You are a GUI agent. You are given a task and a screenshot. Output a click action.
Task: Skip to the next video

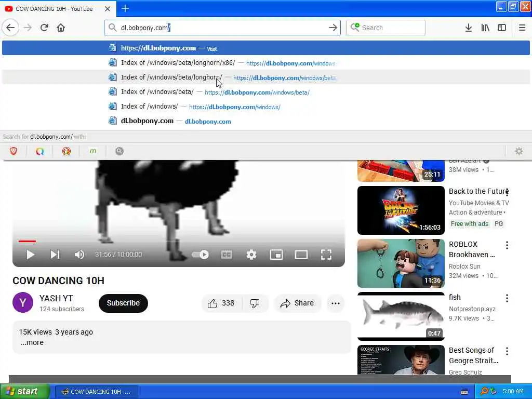tap(55, 255)
